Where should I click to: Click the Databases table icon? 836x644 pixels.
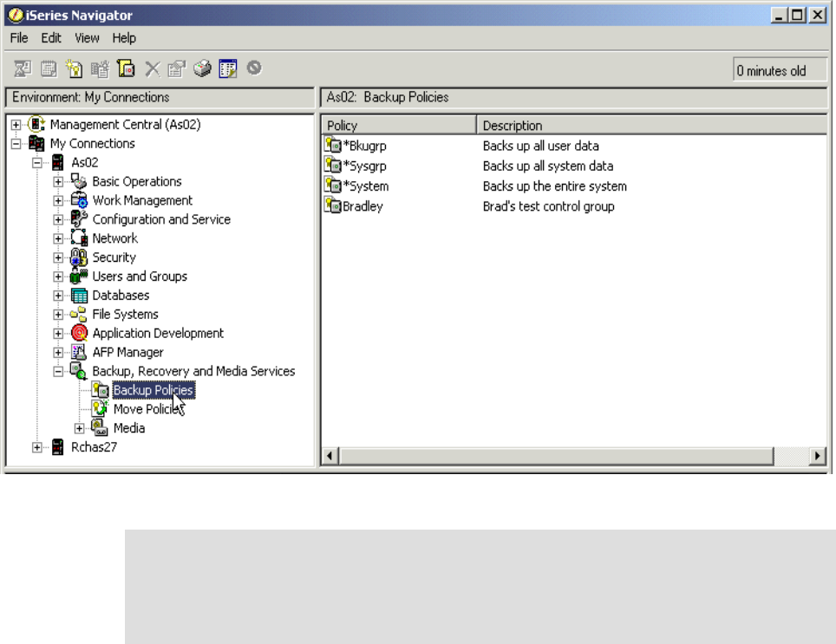79,295
